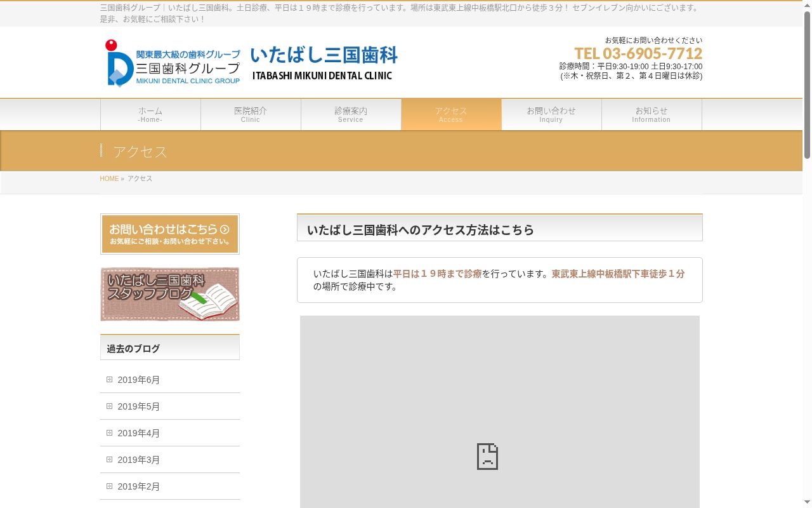Click the arrow bullet beside 2019年3月
This screenshot has height=508, width=812.
pyautogui.click(x=109, y=460)
